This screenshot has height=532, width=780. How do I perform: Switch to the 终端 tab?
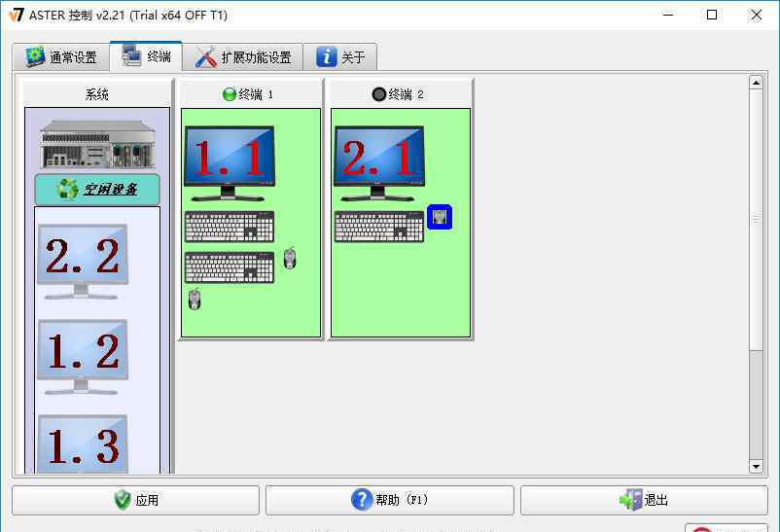tap(146, 56)
